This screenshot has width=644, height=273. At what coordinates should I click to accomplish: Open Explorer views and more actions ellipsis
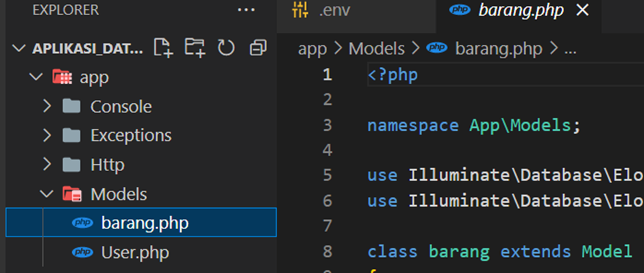(x=247, y=10)
